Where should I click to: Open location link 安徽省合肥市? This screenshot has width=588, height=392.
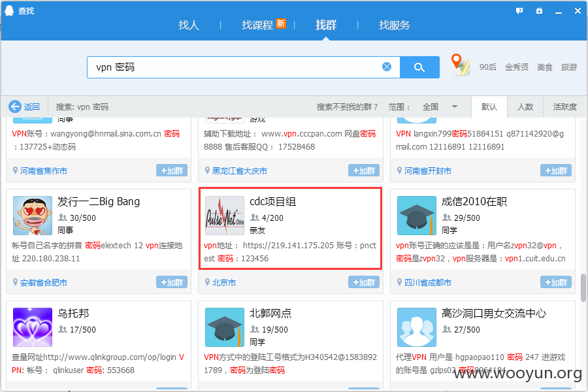[x=44, y=282]
